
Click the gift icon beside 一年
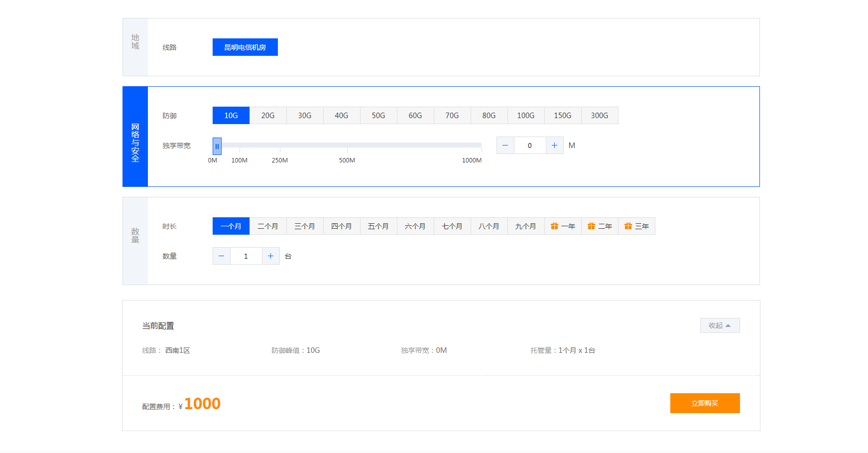555,226
